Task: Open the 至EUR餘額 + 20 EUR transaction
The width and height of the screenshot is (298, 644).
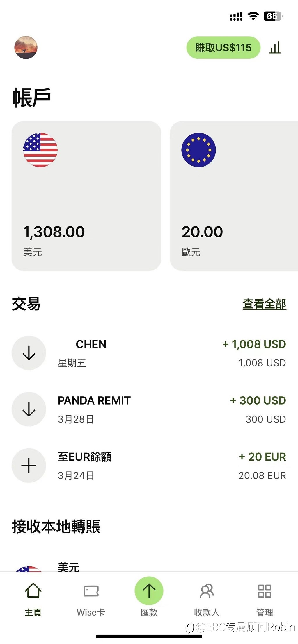Action: 149,466
